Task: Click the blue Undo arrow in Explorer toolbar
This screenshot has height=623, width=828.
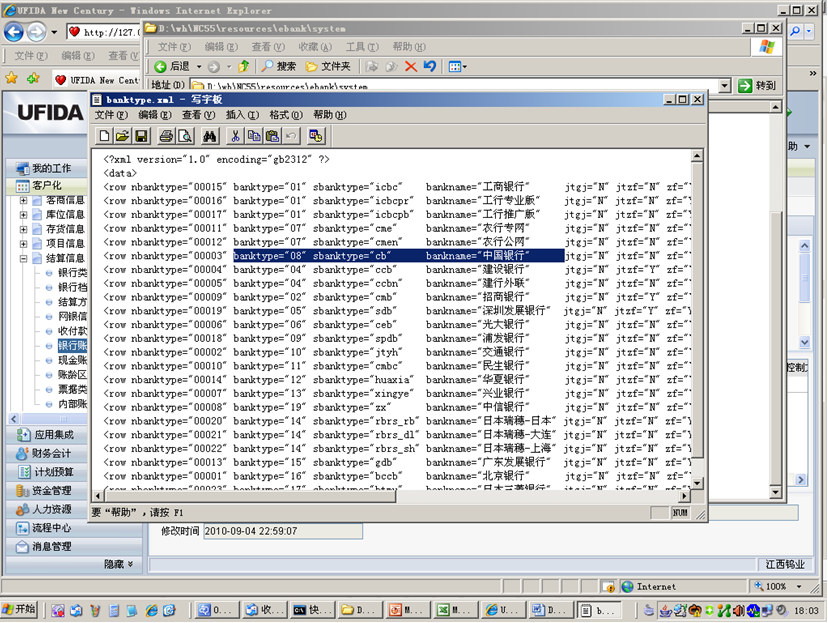Action: tap(430, 67)
